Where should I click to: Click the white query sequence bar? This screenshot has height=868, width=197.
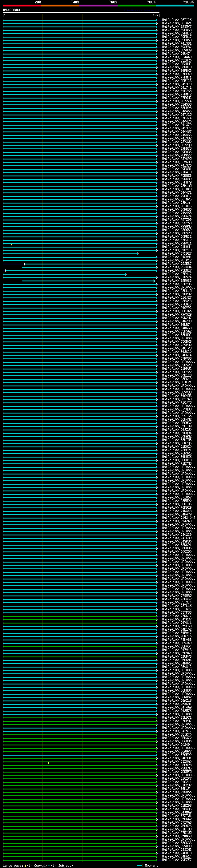point(81,13)
